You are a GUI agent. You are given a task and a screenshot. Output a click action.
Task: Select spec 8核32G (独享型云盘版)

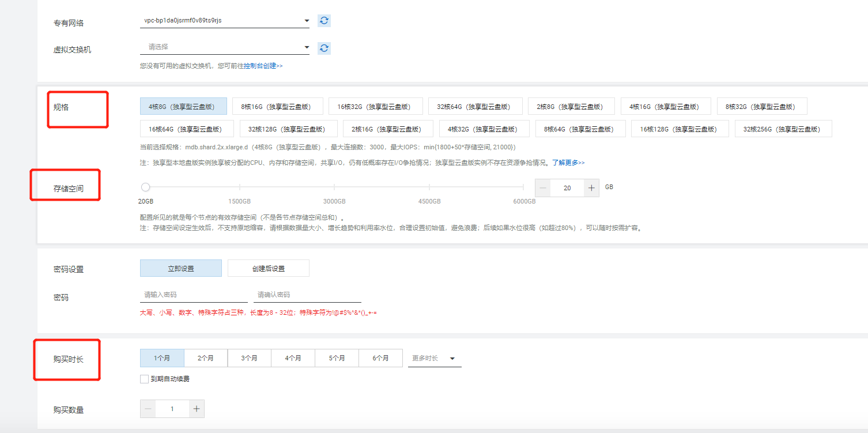(x=762, y=106)
